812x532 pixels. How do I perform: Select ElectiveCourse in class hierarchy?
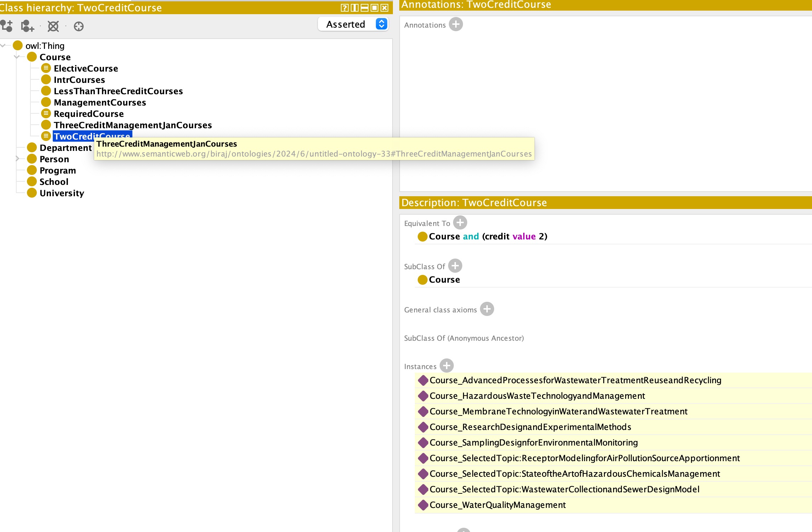86,68
